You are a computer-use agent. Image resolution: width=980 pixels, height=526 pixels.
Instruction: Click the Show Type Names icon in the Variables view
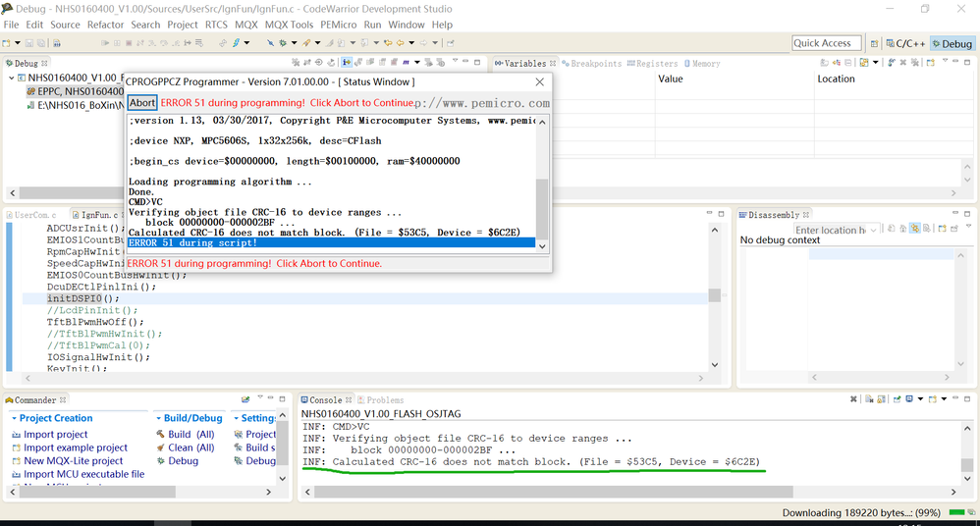coord(825,63)
